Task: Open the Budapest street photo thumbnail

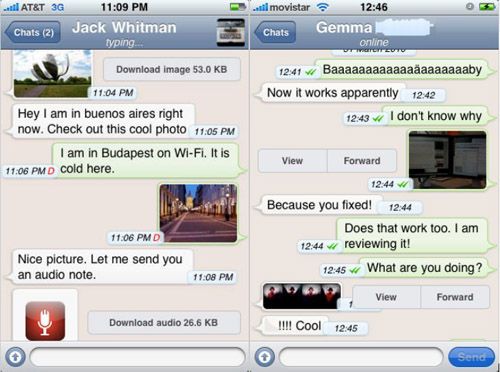Action: pos(198,213)
